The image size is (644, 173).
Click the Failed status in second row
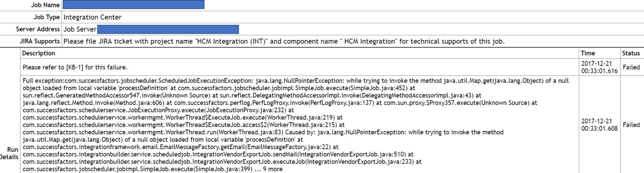(631, 125)
